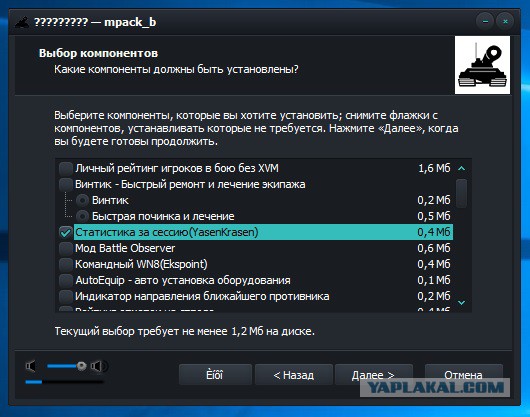The image size is (530, 417).
Task: Go back with < Назад button
Action: pyautogui.click(x=294, y=375)
